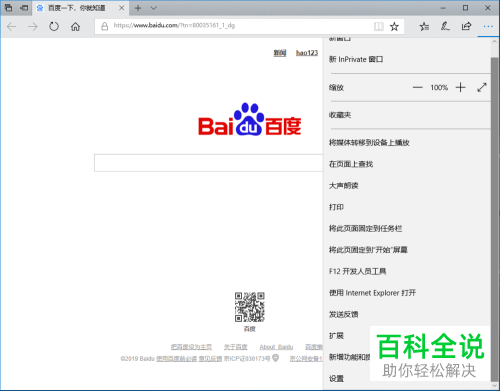The height and width of the screenshot is (391, 500).
Task: Click the Baidu QR code image
Action: (x=250, y=307)
